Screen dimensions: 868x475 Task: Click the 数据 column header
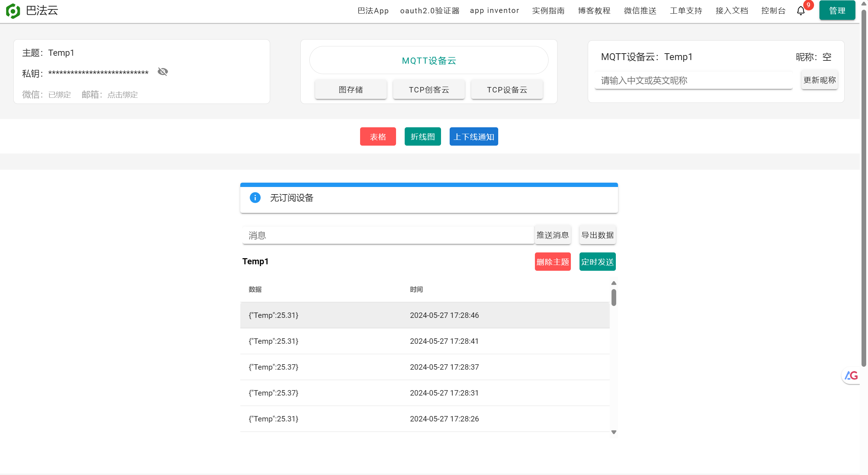click(255, 289)
